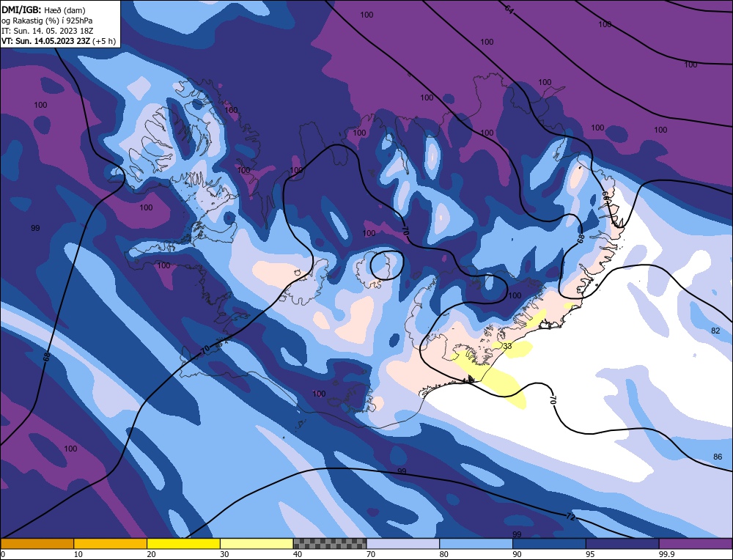Click the 'og Rakastig (%) í 925hPa' line
This screenshot has width=733, height=560.
(47, 20)
